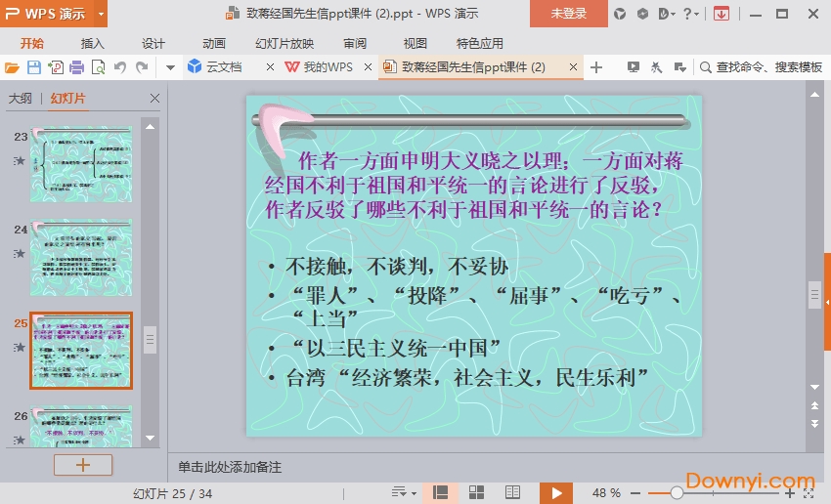Click the animation star icon under slide 23
831x504 pixels.
pyautogui.click(x=20, y=160)
